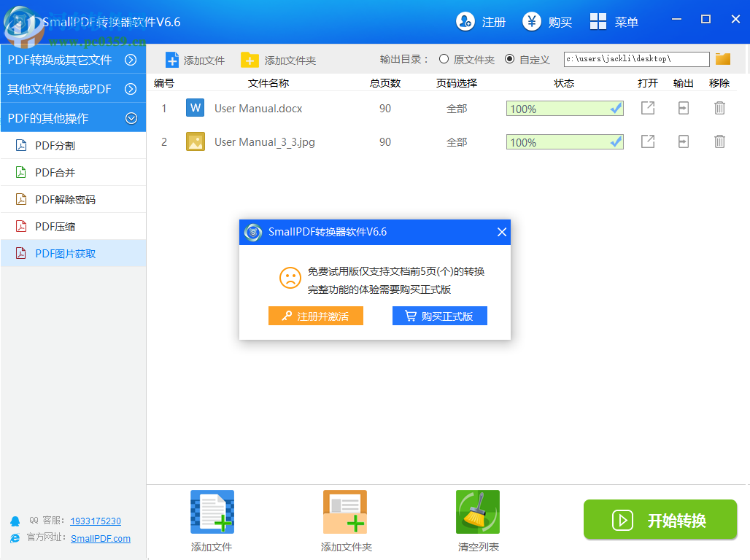Image resolution: width=750 pixels, height=560 pixels.
Task: Select PDF压缩 in sidebar
Action: pos(73,226)
